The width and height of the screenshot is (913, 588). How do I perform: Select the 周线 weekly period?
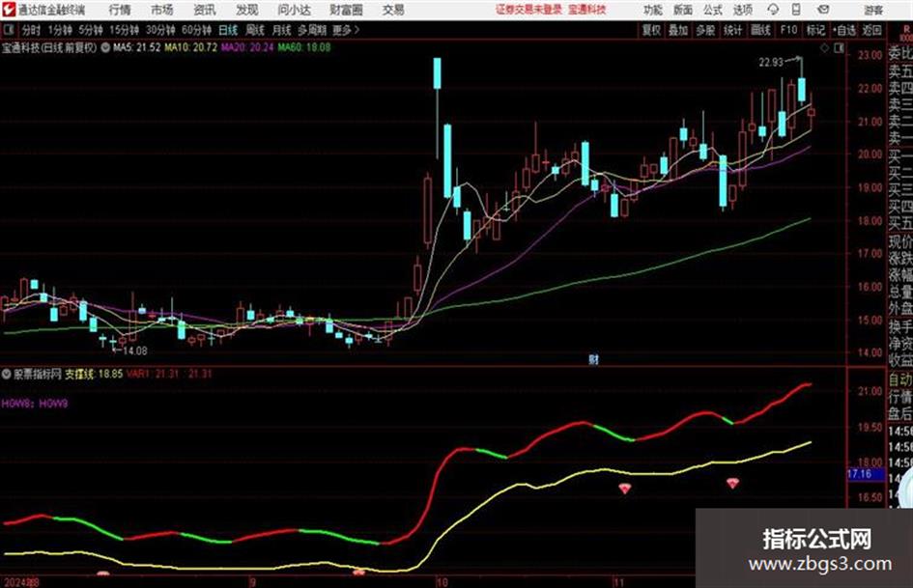click(x=255, y=30)
